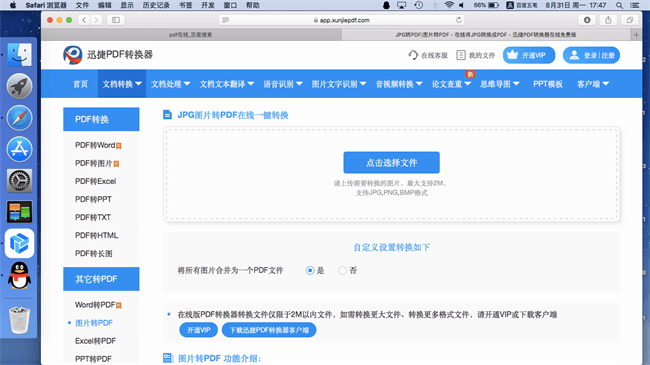This screenshot has width=650, height=365.
Task: Expand the 语音识别 dropdown
Action: click(x=283, y=84)
